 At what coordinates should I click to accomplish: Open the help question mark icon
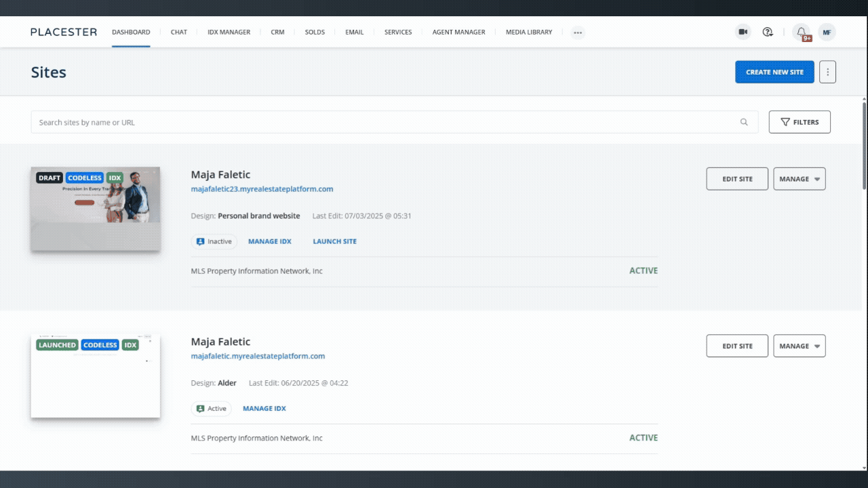(x=768, y=32)
